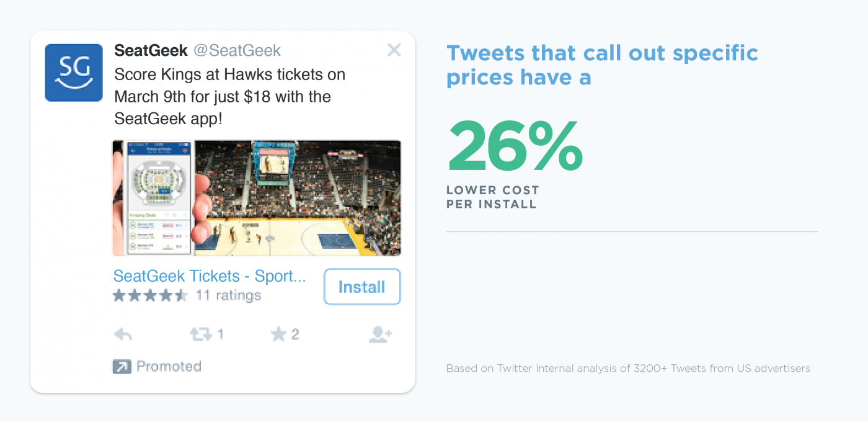Click the reply arrow icon
Image resolution: width=868 pixels, height=422 pixels.
[123, 335]
